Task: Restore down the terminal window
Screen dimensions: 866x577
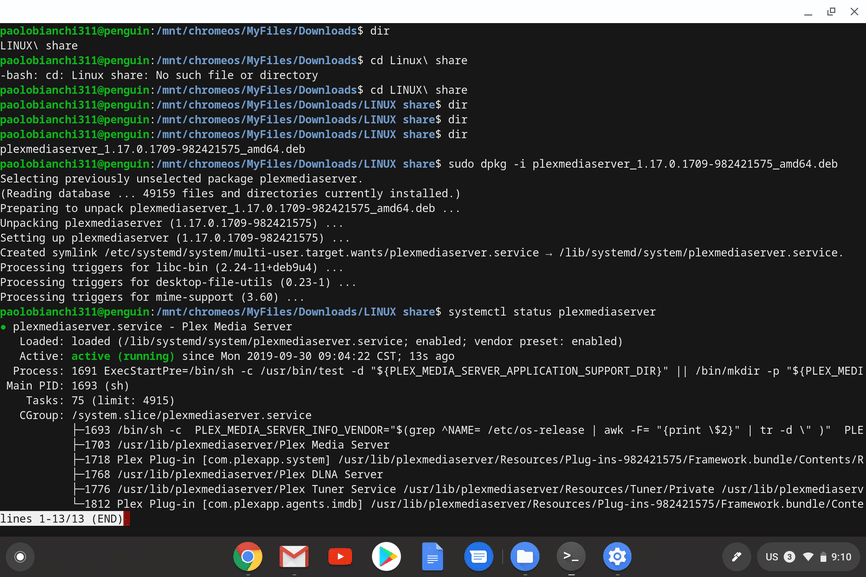Action: (831, 12)
